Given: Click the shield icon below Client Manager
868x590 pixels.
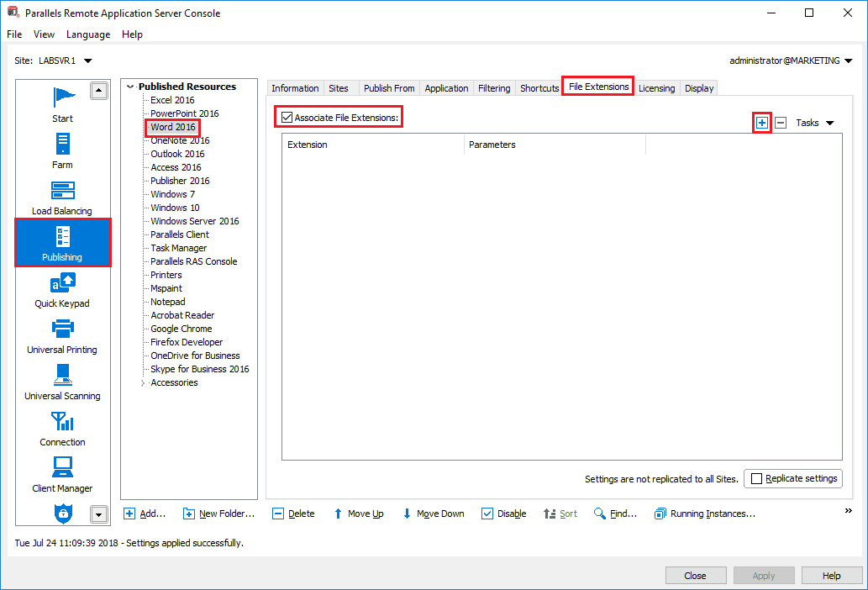Looking at the screenshot, I should 63,513.
